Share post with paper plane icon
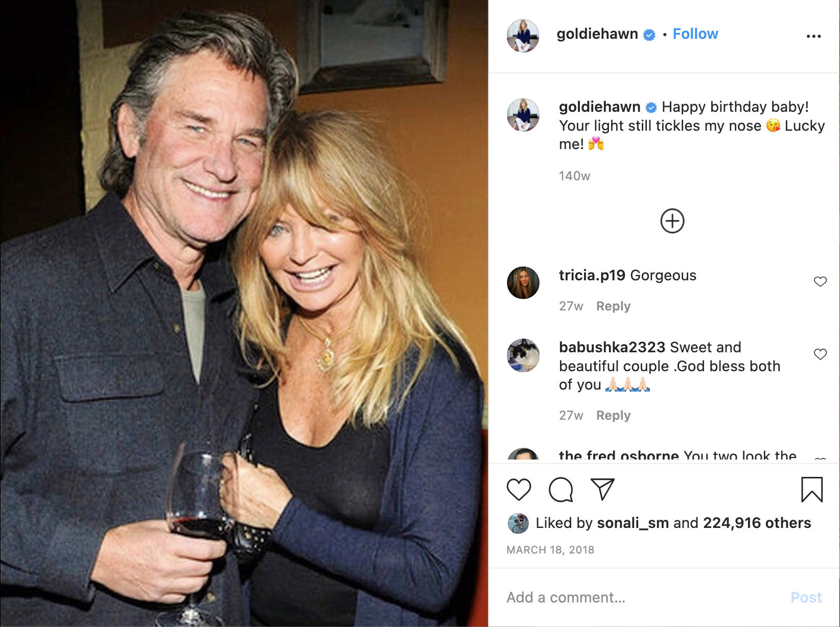 coord(602,489)
